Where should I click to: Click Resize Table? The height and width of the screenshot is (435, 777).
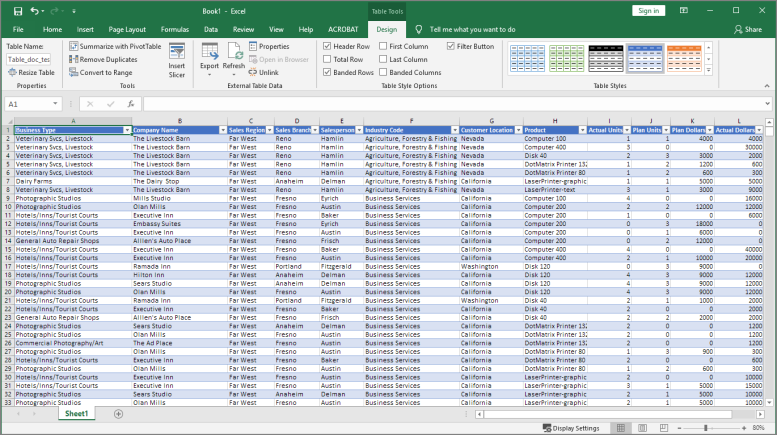tap(31, 72)
